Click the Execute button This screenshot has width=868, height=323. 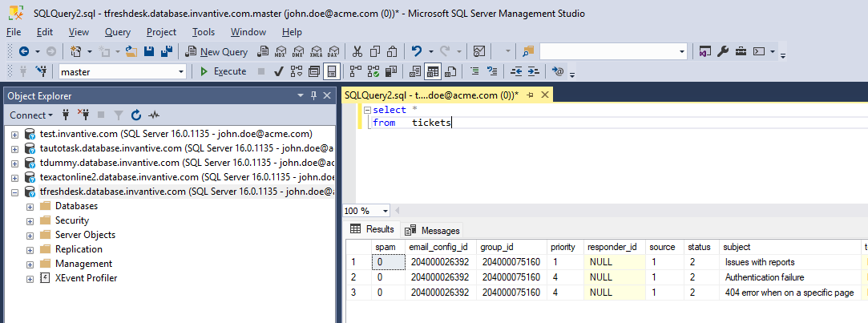224,71
